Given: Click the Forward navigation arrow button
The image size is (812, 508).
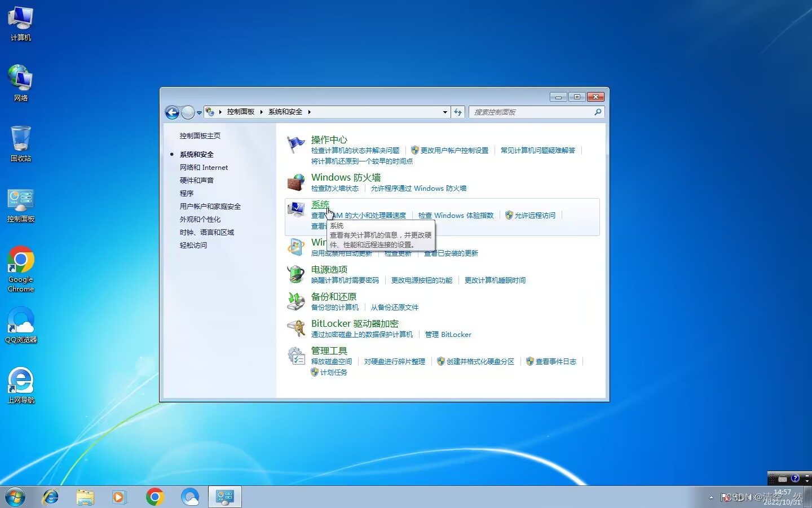Looking at the screenshot, I should pyautogui.click(x=188, y=112).
